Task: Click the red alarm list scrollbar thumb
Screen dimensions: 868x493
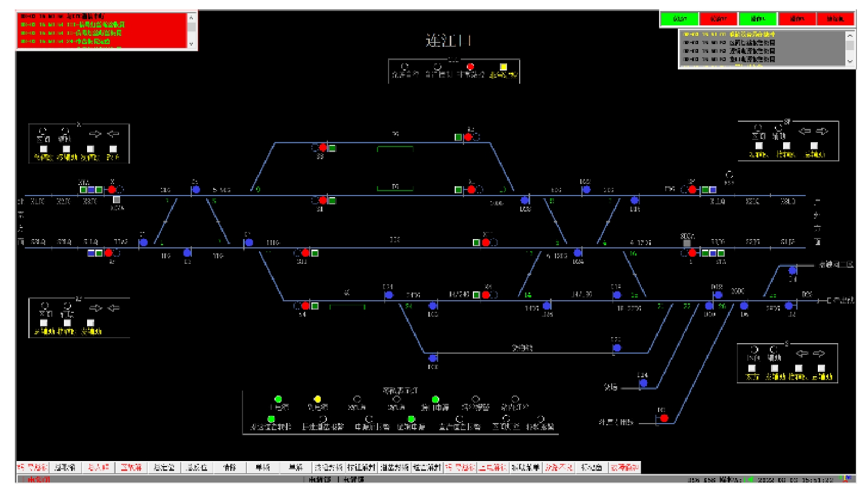Action: pos(191,27)
